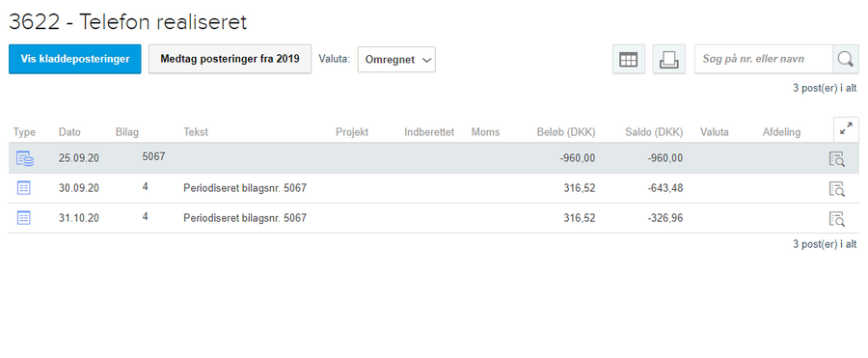Open details icon for 30.09.20 entry
Image resolution: width=868 pixels, height=358 pixels.
(x=837, y=188)
